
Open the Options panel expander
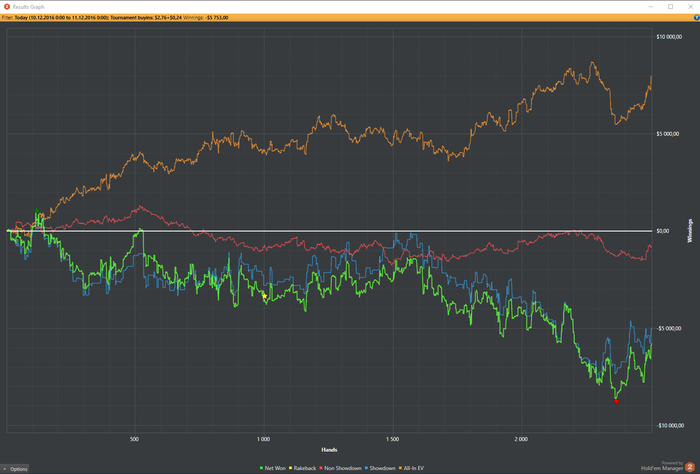click(15, 469)
